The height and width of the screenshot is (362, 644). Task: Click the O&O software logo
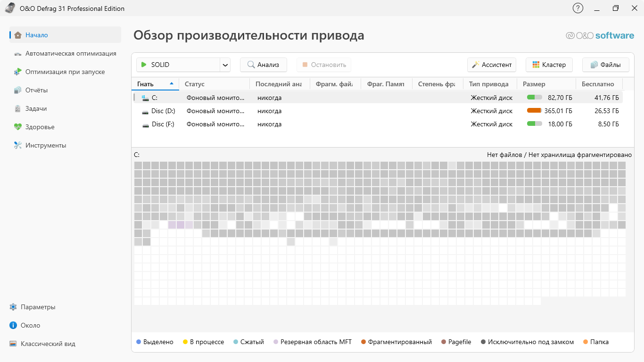600,35
